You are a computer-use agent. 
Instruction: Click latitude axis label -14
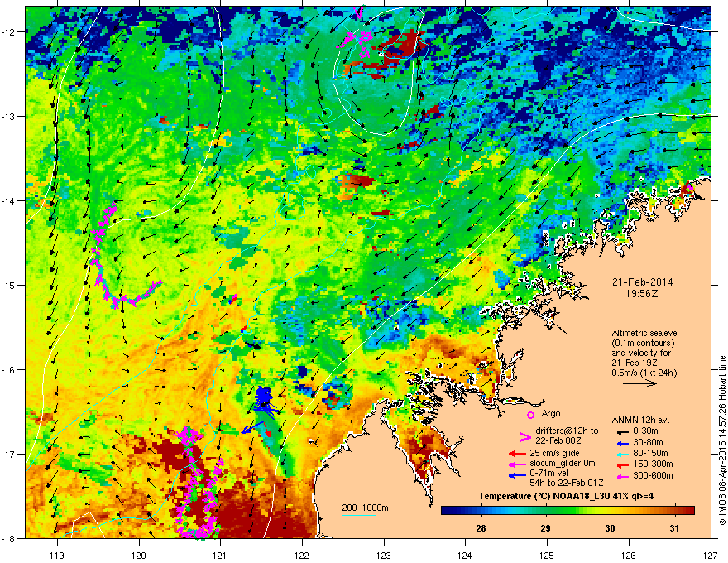click(x=9, y=200)
